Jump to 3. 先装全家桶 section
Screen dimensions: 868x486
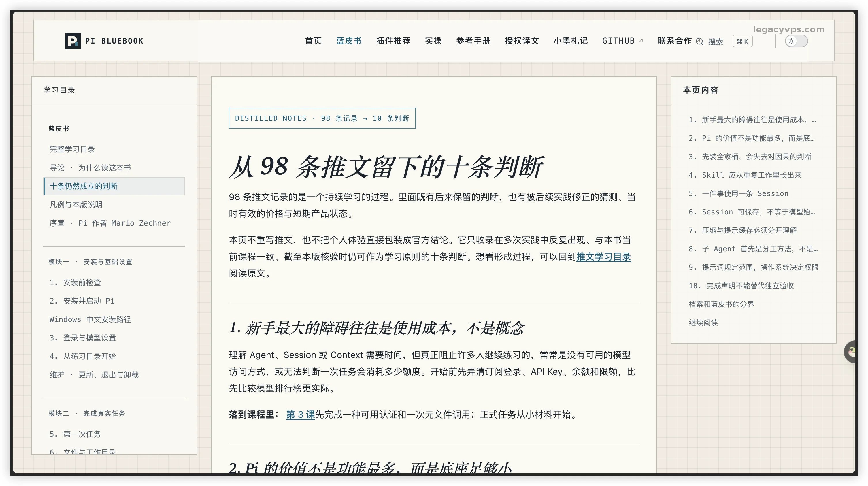(750, 157)
